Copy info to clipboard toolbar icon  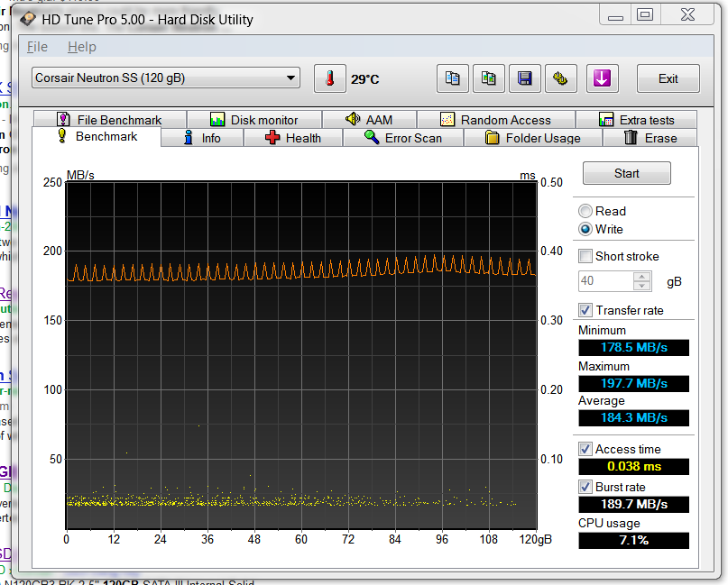click(x=452, y=78)
